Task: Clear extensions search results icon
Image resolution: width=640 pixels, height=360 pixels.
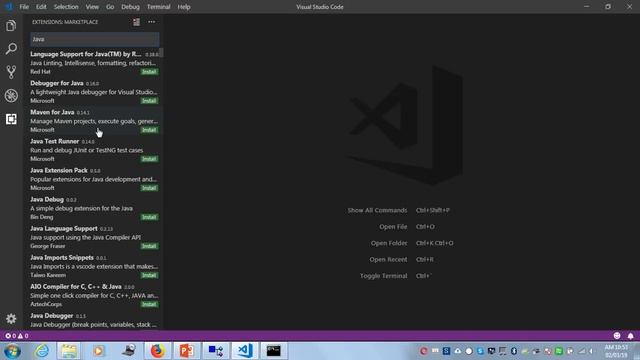Action: (136, 22)
